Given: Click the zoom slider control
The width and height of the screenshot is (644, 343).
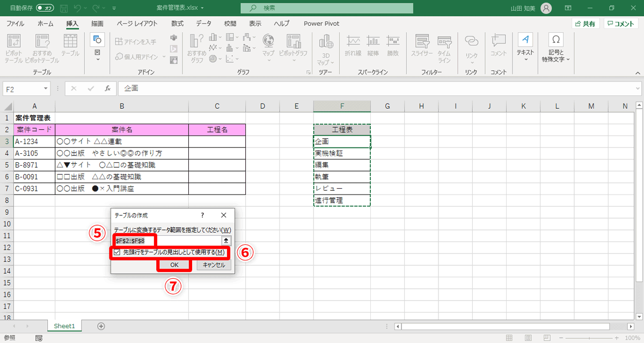Looking at the screenshot, I should click(589, 338).
